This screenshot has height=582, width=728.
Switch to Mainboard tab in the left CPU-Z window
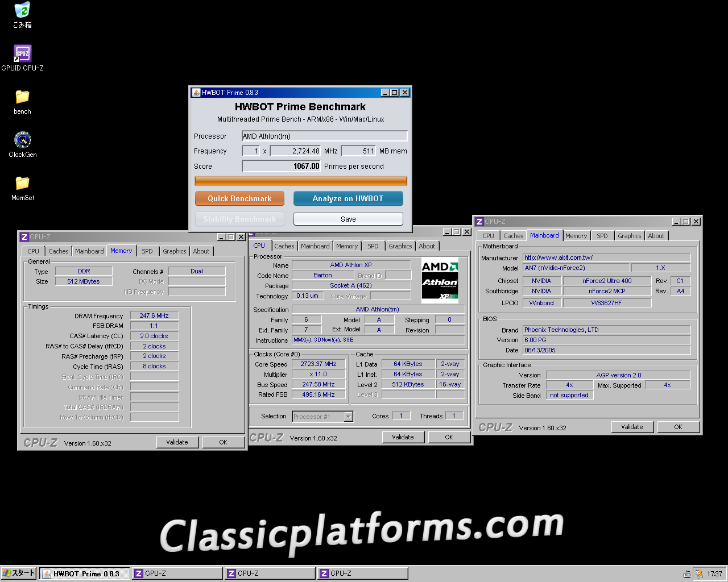click(89, 251)
